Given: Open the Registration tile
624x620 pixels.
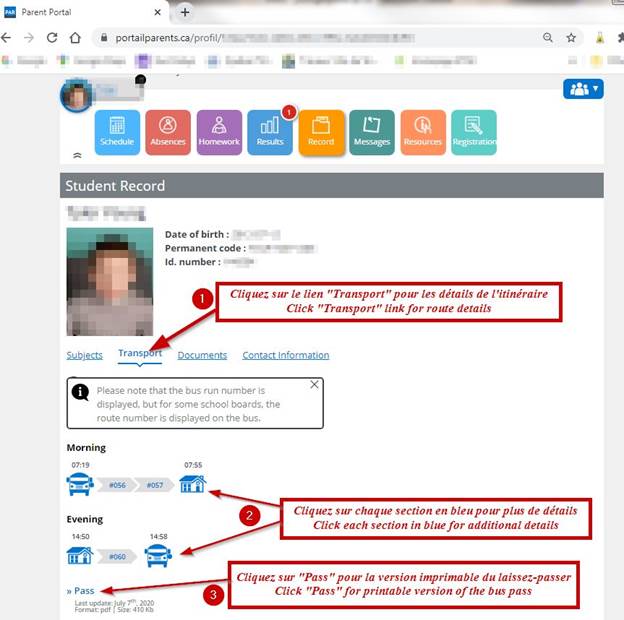Looking at the screenshot, I should (x=474, y=133).
